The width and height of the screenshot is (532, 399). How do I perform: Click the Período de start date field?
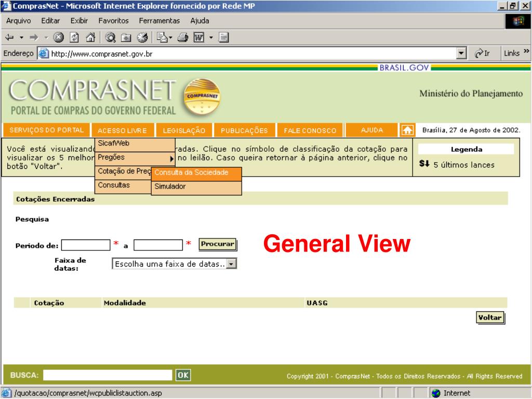(86, 245)
